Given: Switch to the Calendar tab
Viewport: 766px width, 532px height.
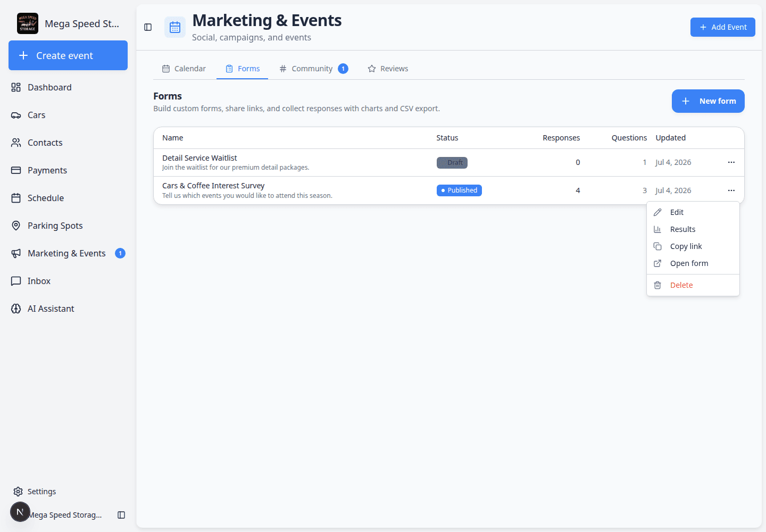Looking at the screenshot, I should [x=184, y=69].
